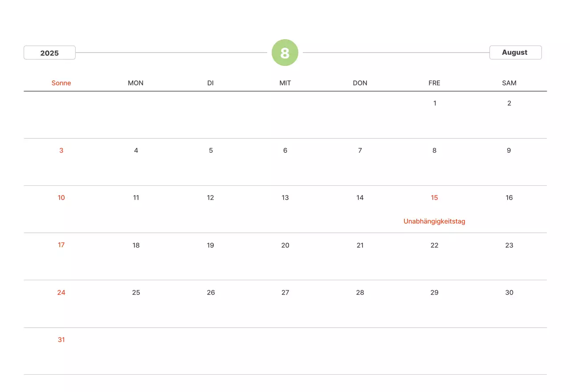Click on date 20
This screenshot has height=392, width=570.
click(x=285, y=245)
